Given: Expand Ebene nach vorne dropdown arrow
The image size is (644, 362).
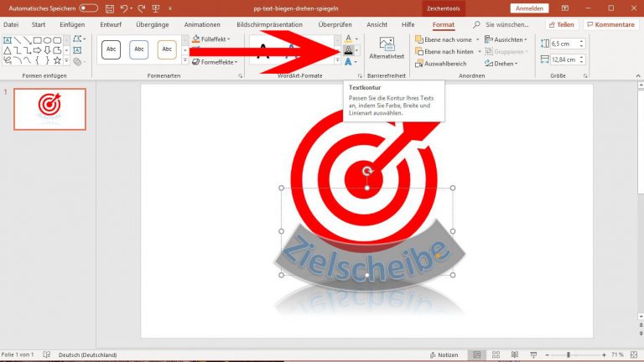Looking at the screenshot, I should [x=478, y=39].
